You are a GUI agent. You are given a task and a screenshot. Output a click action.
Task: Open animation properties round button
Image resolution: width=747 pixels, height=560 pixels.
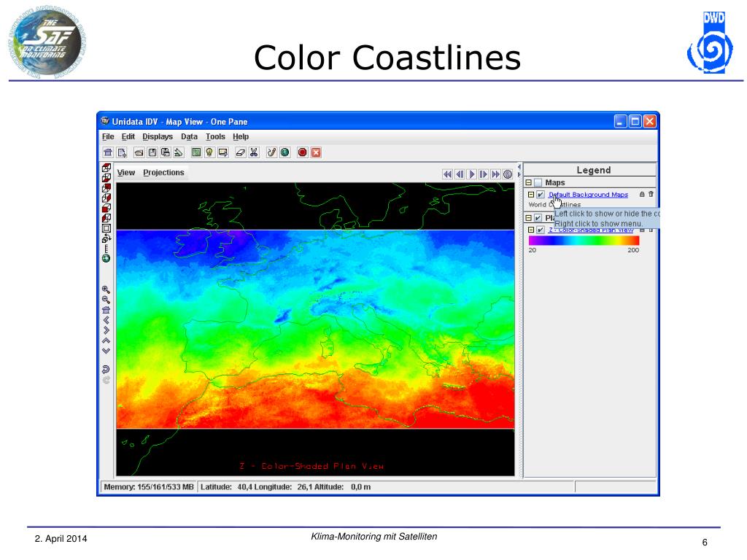[508, 174]
